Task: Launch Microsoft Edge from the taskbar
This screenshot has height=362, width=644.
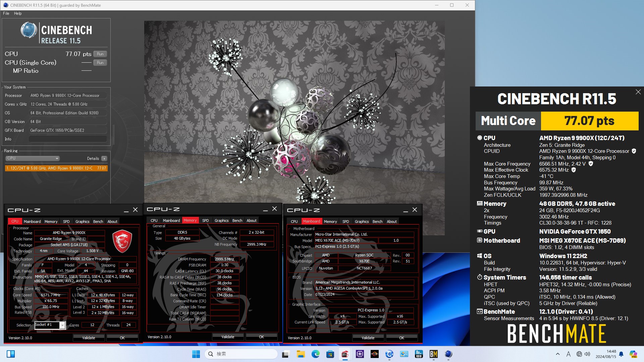Action: point(315,354)
